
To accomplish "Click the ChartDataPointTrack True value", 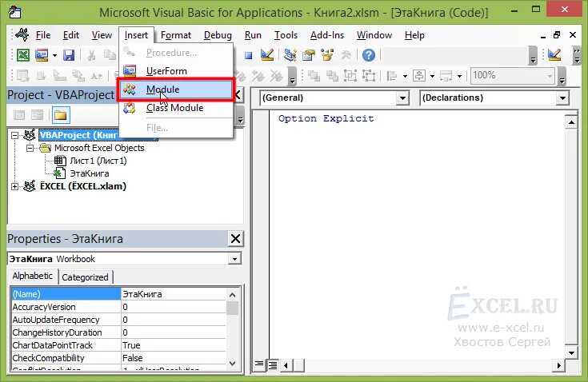I will tap(174, 345).
